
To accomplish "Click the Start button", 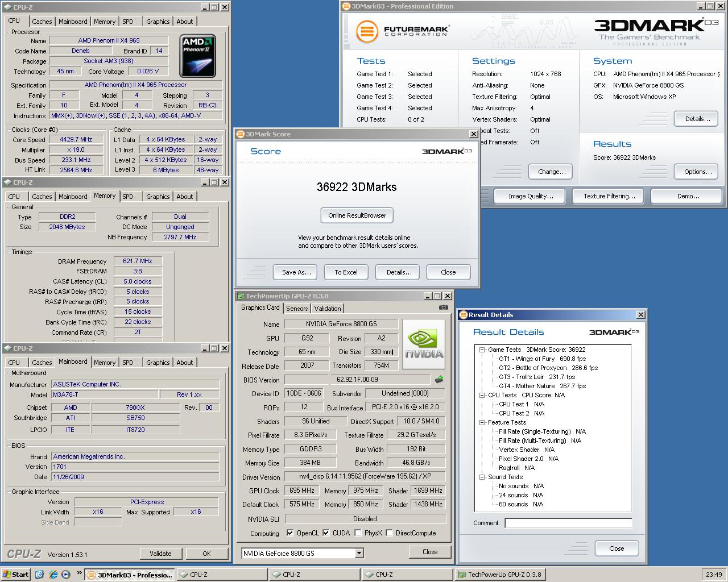I will tap(15, 575).
